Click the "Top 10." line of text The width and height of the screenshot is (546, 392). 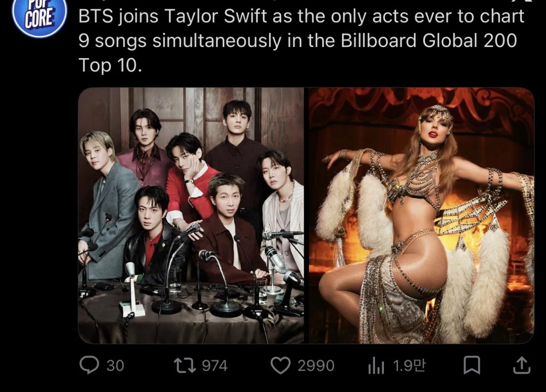(110, 65)
